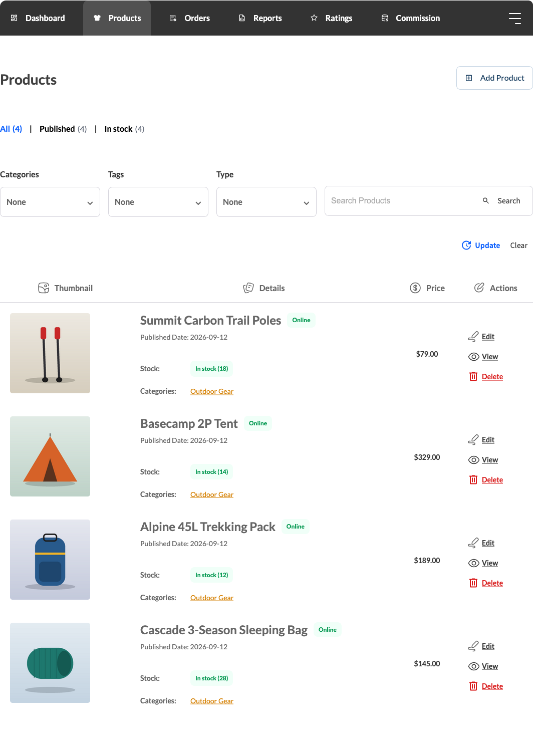Click the Summit Carbon Trail Poles title
Image resolution: width=533 pixels, height=756 pixels.
tap(210, 320)
